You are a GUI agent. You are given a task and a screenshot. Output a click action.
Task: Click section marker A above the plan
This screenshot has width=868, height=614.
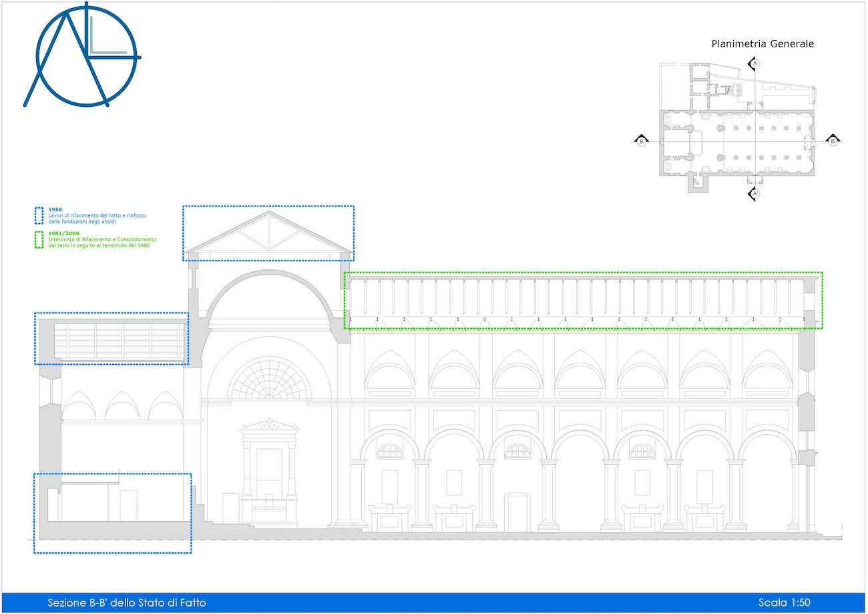[x=754, y=64]
